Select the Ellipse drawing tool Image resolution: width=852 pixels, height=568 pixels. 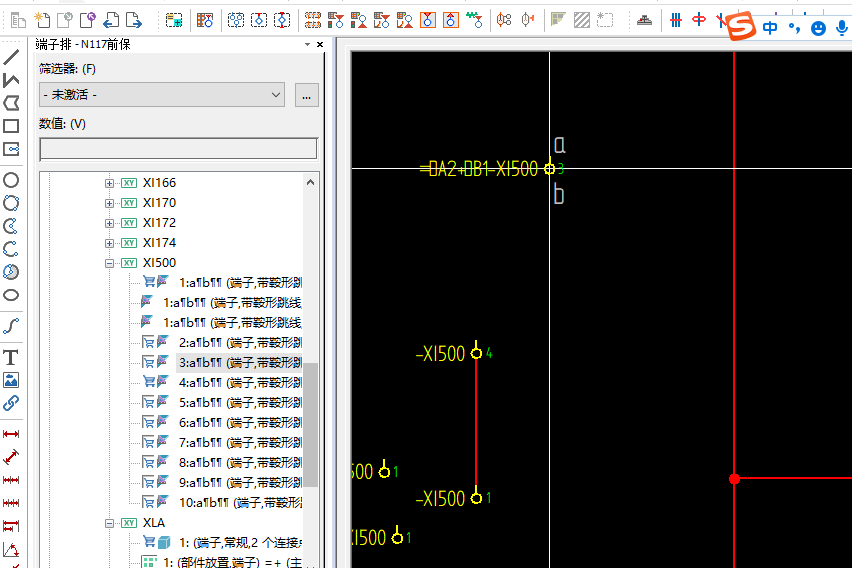coord(11,295)
